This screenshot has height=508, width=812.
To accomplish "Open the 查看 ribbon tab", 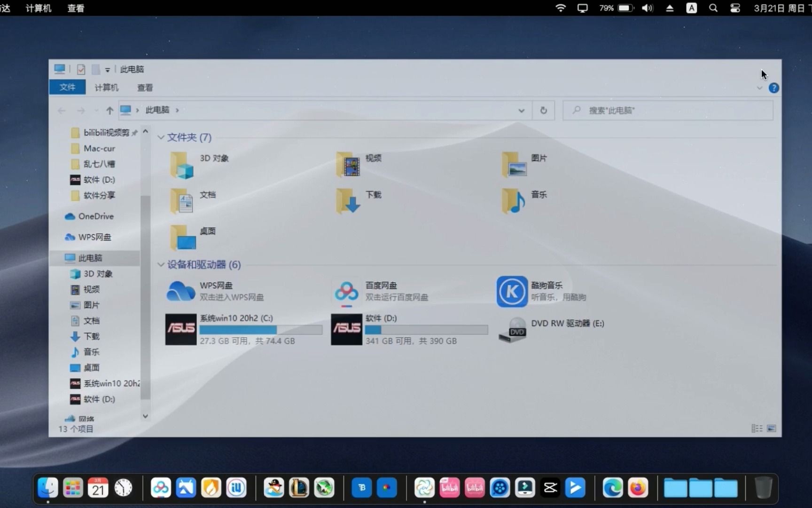I will click(x=145, y=87).
